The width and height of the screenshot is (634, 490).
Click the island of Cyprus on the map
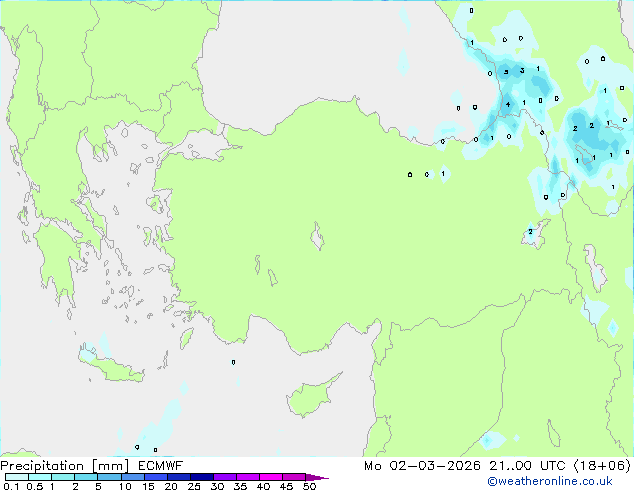(312, 397)
